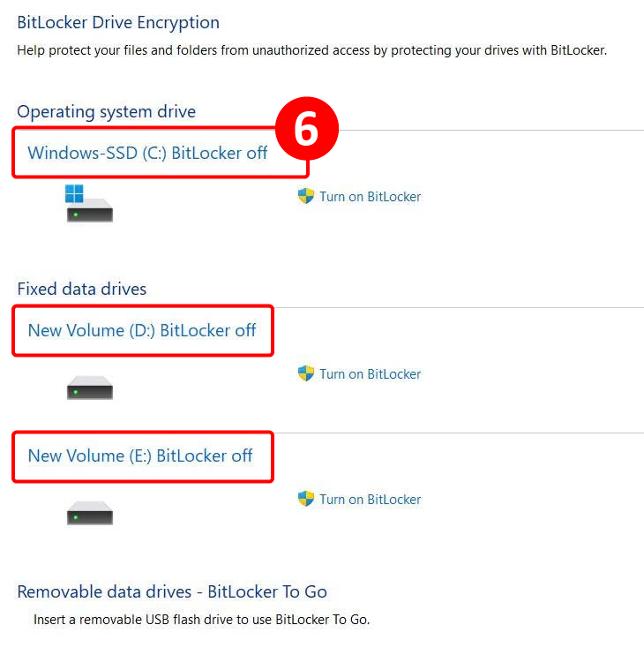Click the Windows-SSD (C:) drive icon
Image resolution: width=644 pixels, height=655 pixels.
click(x=89, y=208)
